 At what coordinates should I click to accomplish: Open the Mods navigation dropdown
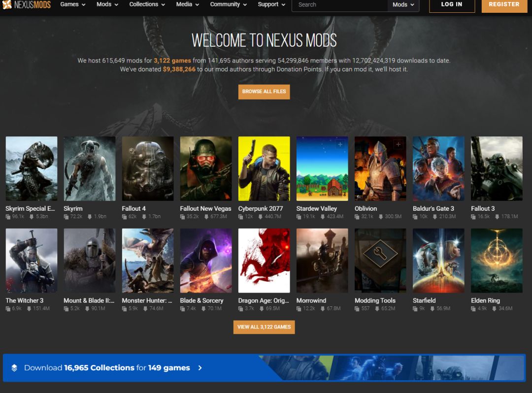click(107, 4)
